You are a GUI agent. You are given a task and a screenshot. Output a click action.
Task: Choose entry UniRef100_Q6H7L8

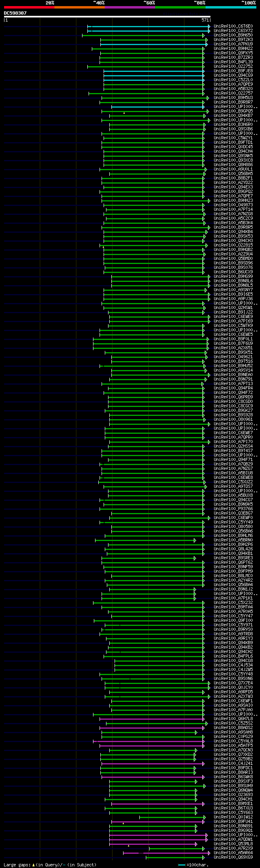[x=233, y=719]
